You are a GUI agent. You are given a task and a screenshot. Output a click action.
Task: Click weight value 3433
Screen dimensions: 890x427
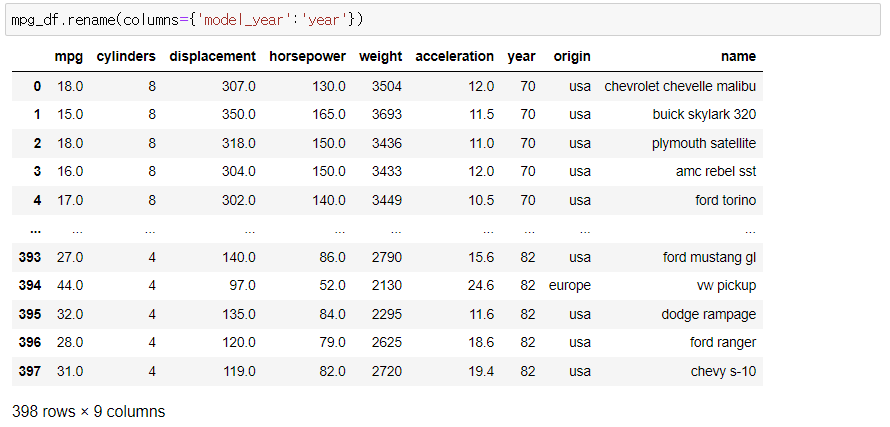(x=387, y=171)
